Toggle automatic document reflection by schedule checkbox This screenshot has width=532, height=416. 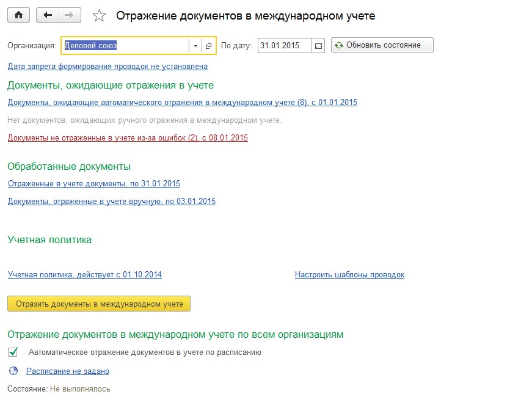coord(13,352)
